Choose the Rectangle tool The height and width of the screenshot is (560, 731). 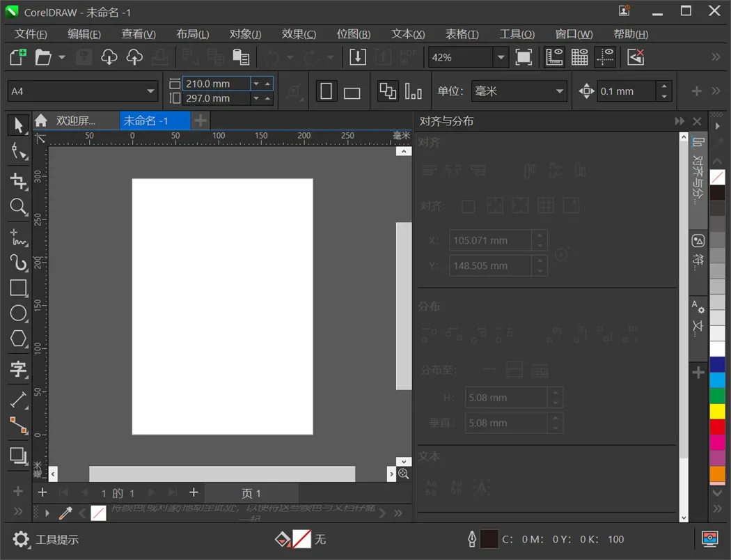pyautogui.click(x=18, y=288)
